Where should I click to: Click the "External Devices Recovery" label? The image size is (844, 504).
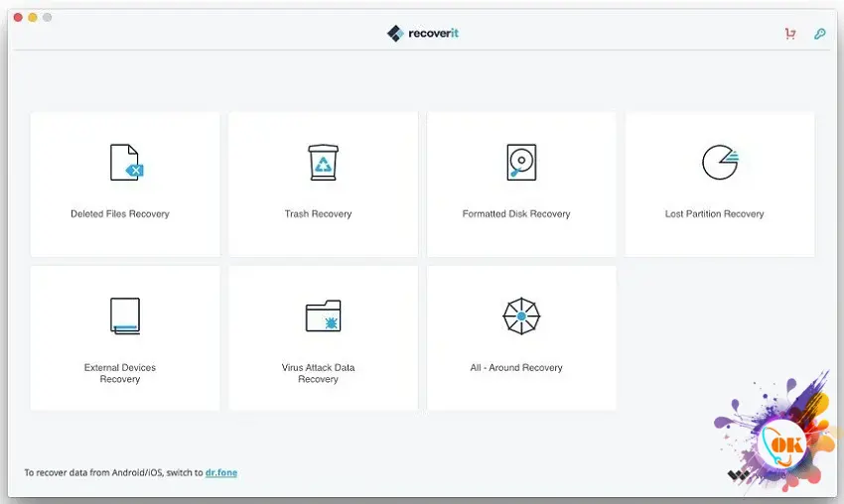[x=120, y=373]
